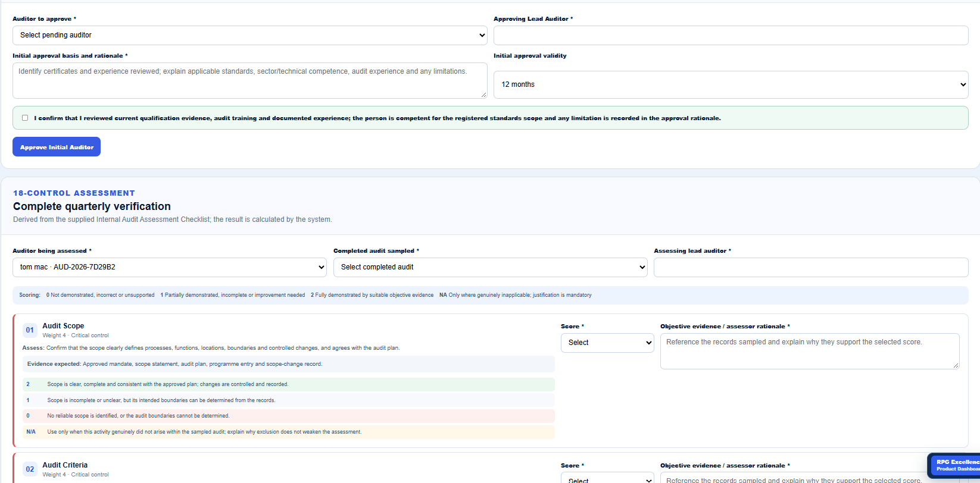Click the '02' number badge for Audit Criteria
Viewport: 980px width, 483px height.
(30, 469)
